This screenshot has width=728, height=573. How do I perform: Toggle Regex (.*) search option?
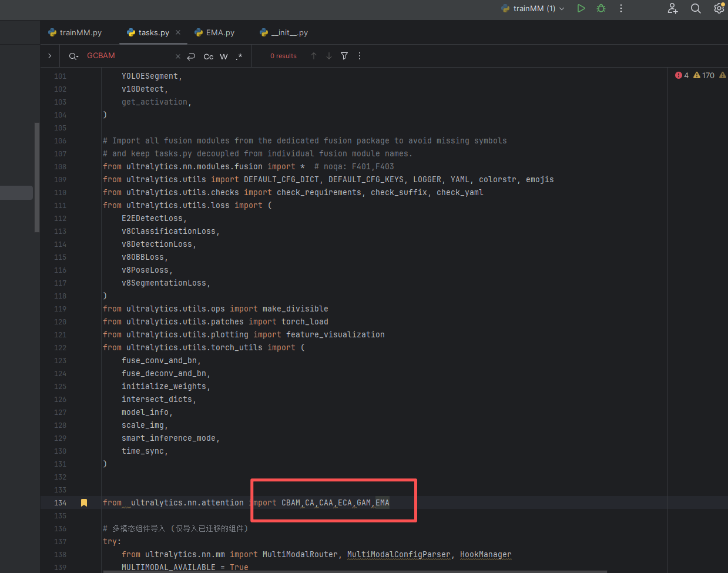[x=239, y=56]
